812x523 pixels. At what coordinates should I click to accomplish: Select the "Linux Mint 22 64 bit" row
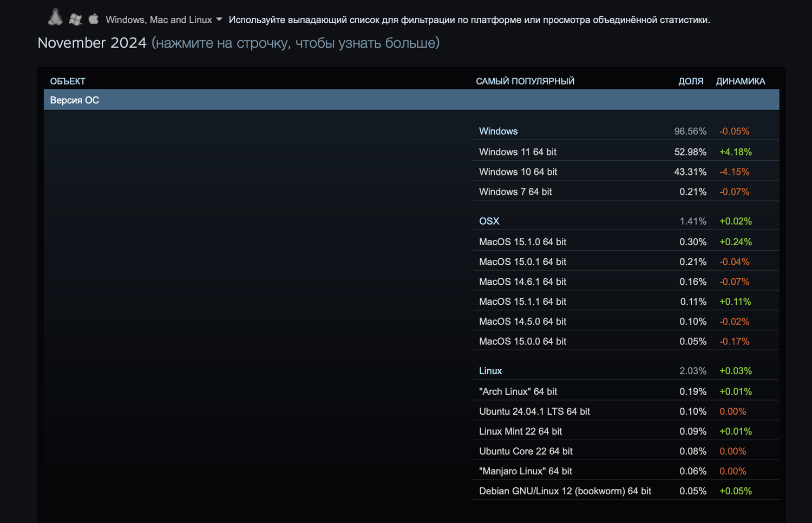pyautogui.click(x=626, y=432)
